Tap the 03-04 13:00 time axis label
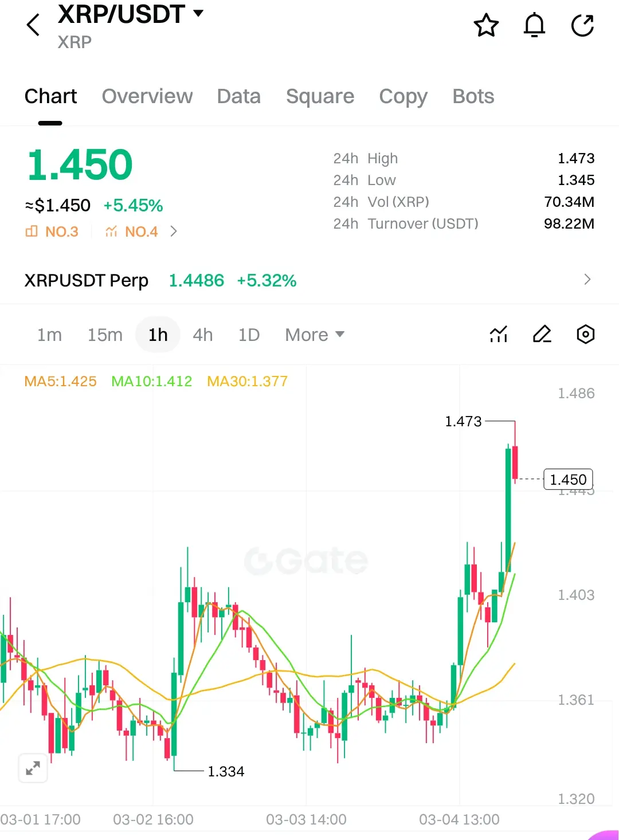619x840 pixels. pyautogui.click(x=459, y=819)
